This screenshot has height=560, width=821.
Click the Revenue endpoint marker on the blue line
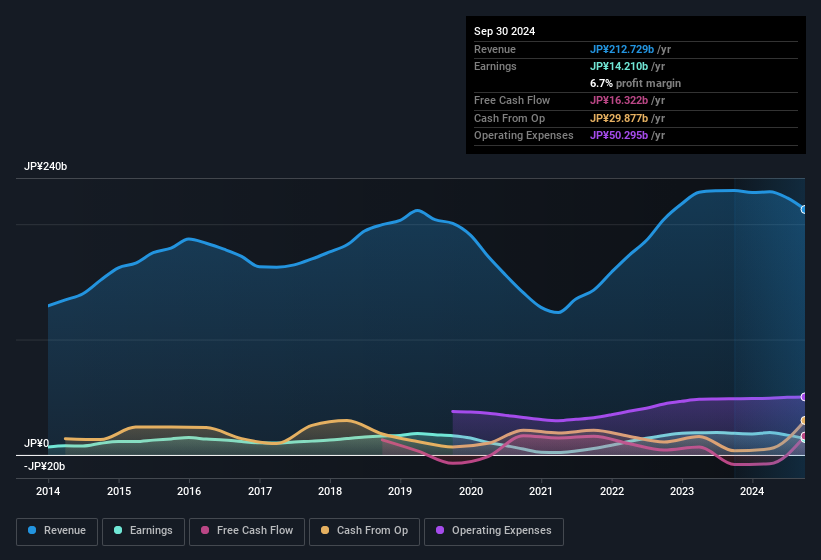804,209
